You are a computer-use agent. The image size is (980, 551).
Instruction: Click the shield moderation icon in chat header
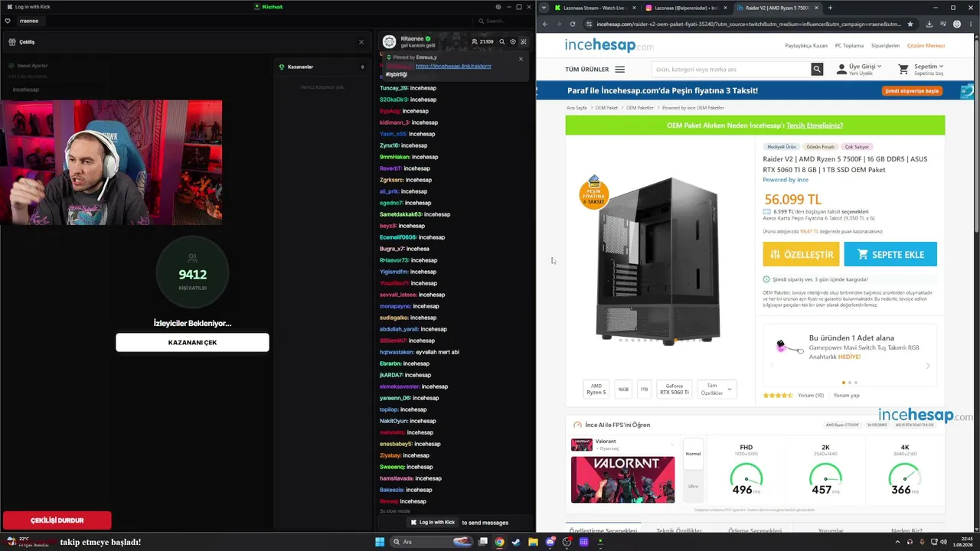click(513, 41)
